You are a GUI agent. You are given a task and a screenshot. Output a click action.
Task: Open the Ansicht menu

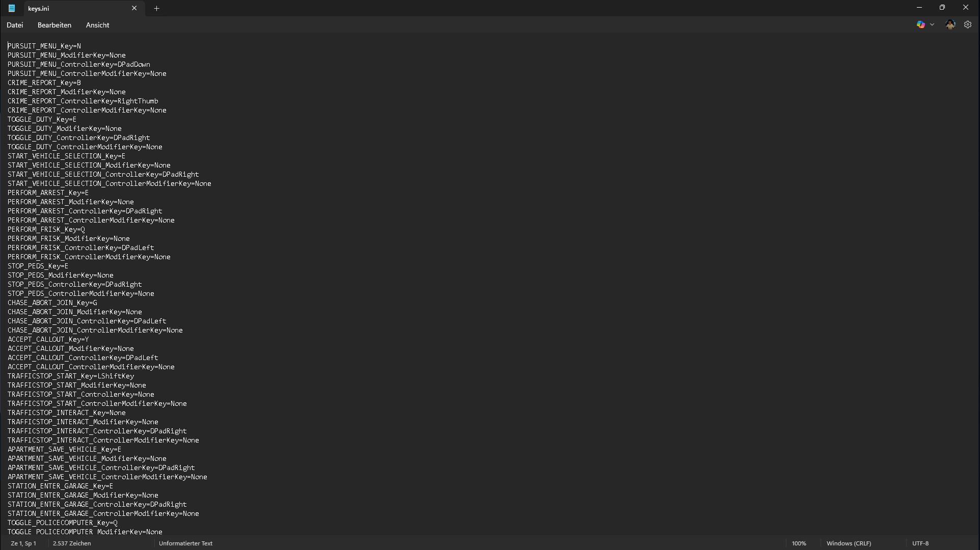click(97, 25)
